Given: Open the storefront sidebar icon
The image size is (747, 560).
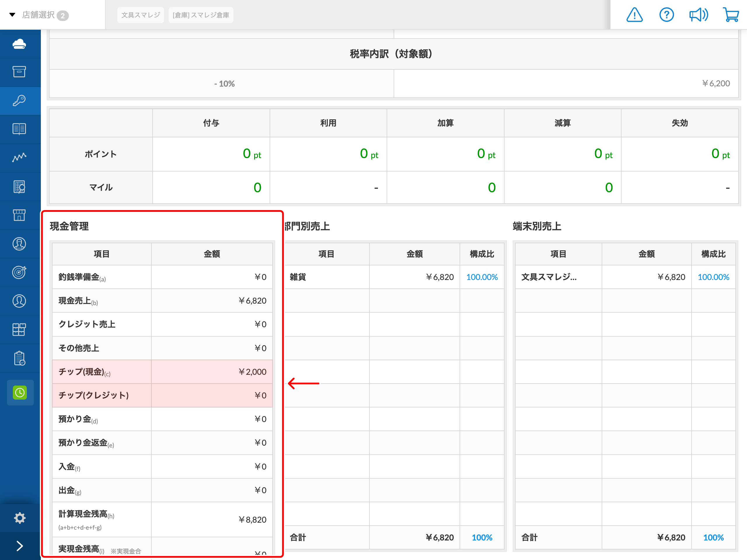Looking at the screenshot, I should pos(19,215).
